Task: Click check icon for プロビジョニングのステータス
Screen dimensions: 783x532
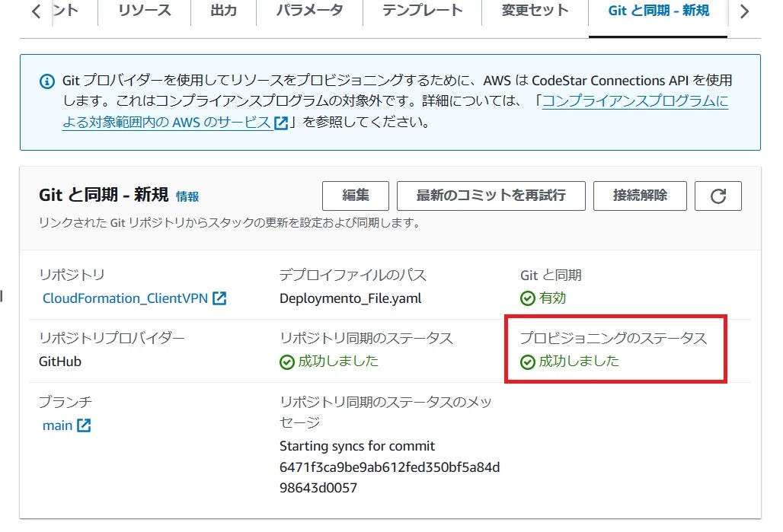Action: point(527,362)
